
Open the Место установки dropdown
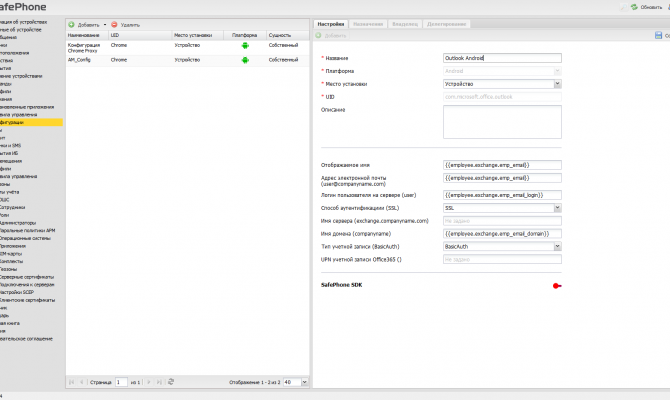tap(557, 84)
